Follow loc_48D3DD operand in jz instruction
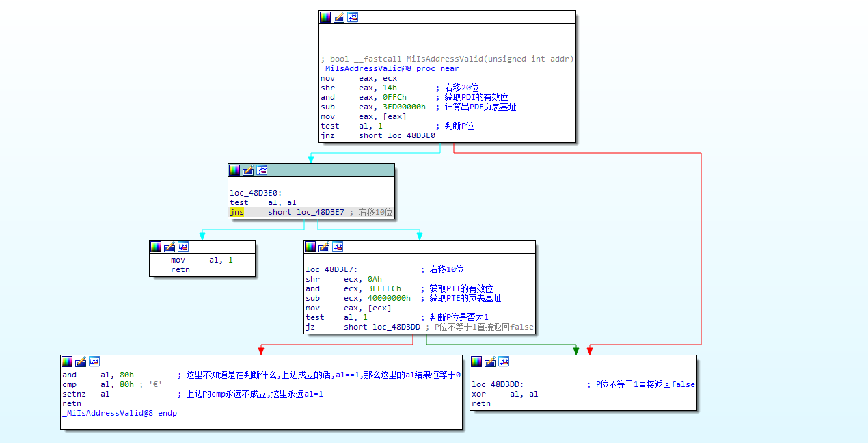The height and width of the screenshot is (443, 868). (396, 327)
